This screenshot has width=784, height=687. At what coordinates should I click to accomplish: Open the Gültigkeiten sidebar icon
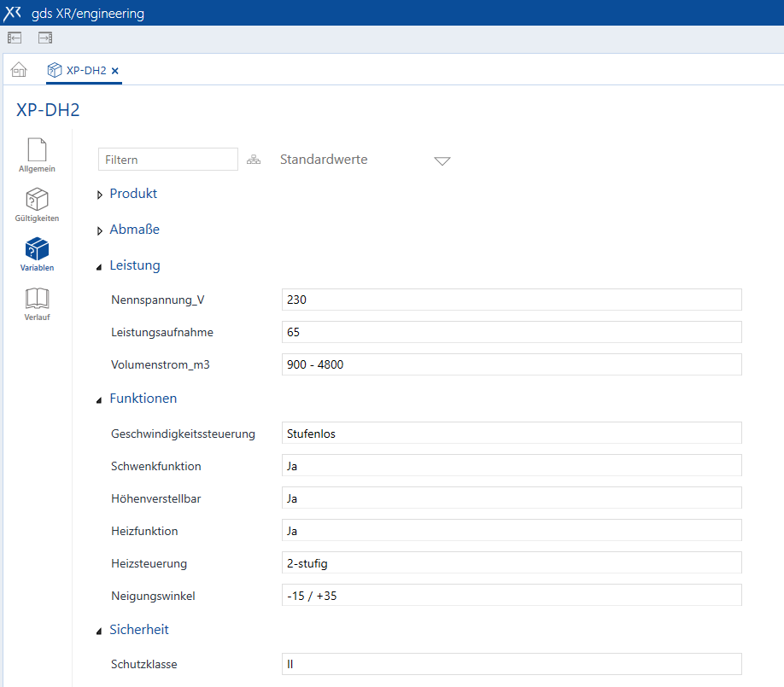[x=37, y=204]
